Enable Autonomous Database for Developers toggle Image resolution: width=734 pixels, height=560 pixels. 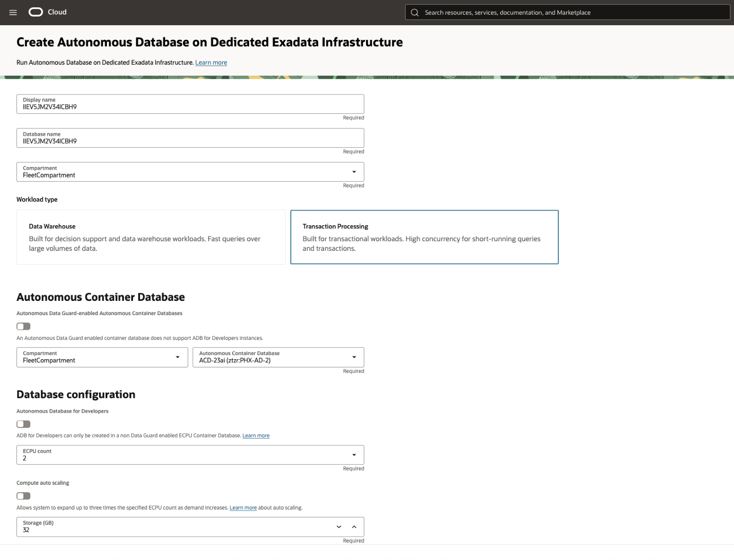coord(23,424)
